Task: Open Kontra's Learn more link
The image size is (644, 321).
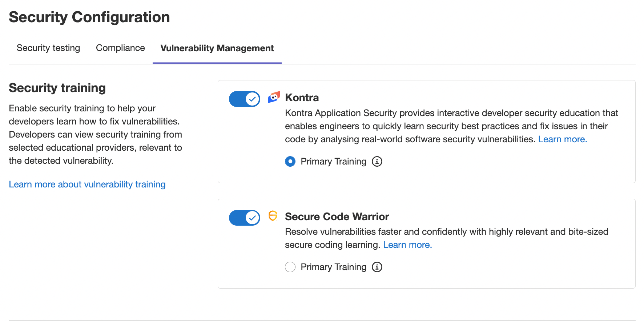Action: (x=562, y=139)
